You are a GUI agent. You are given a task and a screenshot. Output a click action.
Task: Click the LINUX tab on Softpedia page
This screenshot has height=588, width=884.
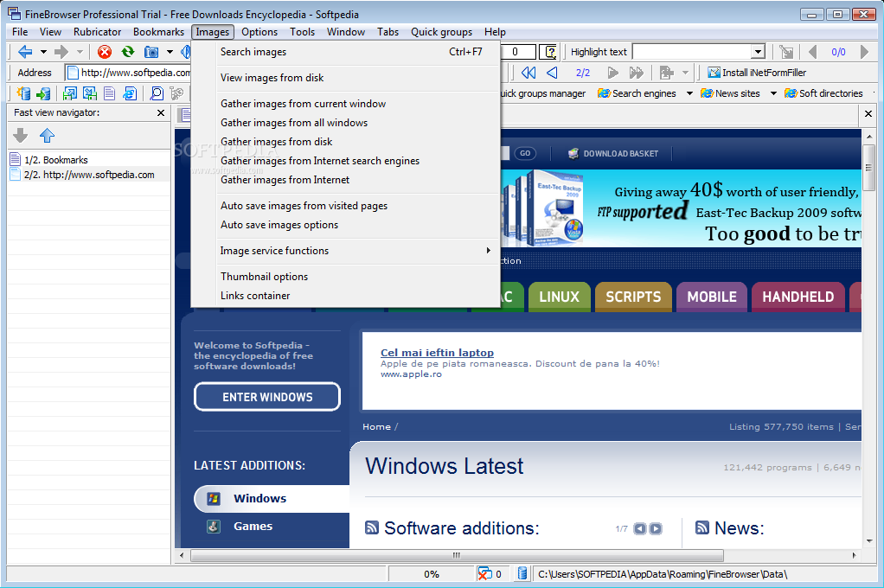(560, 297)
